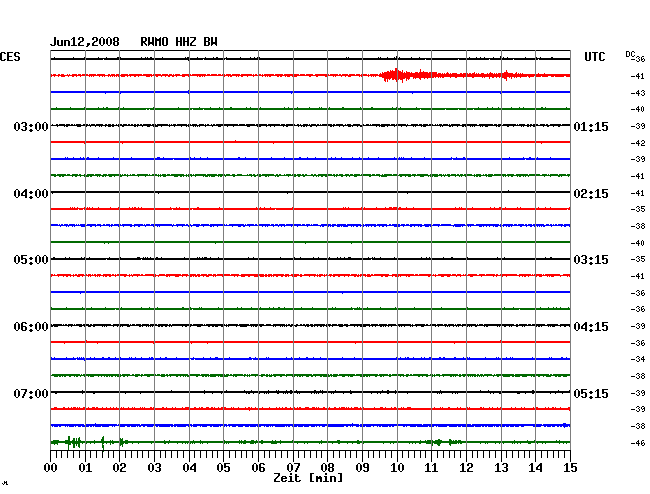Click the "Zeit [min]" axis title
The width and height of the screenshot is (650, 494).
[308, 478]
